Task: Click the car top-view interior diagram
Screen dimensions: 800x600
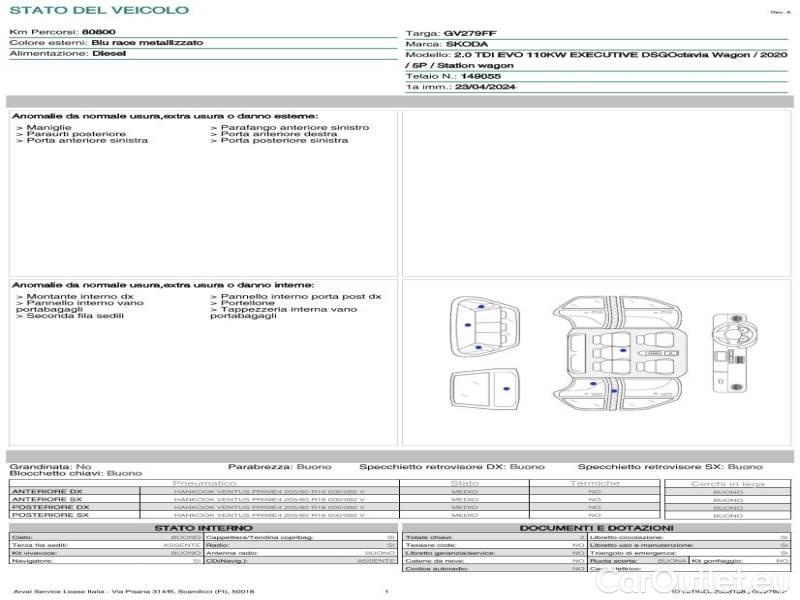Action: pyautogui.click(x=617, y=353)
